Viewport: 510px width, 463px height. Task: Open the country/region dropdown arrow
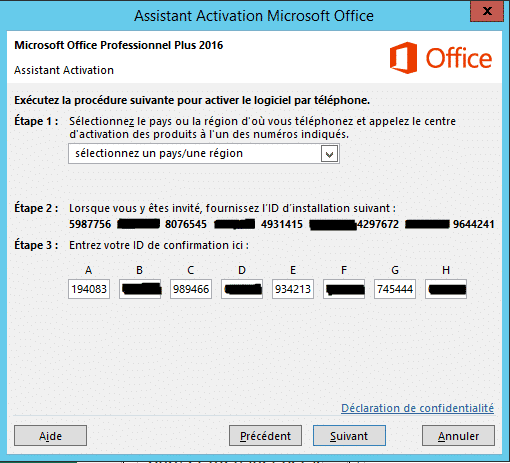(329, 154)
